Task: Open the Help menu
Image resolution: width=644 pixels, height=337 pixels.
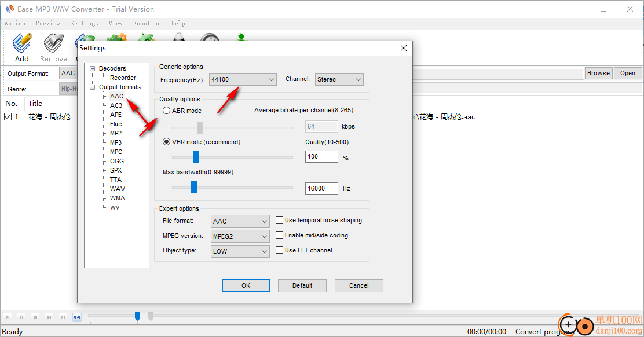Action: point(178,23)
